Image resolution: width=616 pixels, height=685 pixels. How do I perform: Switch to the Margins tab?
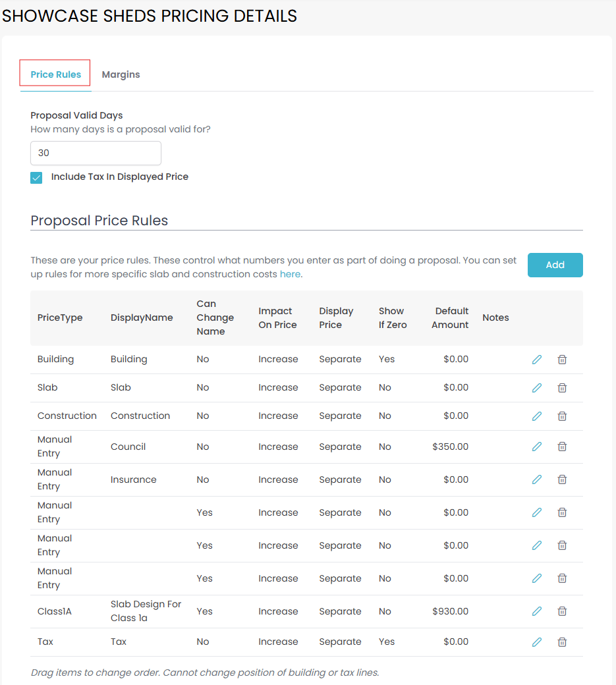pyautogui.click(x=121, y=74)
